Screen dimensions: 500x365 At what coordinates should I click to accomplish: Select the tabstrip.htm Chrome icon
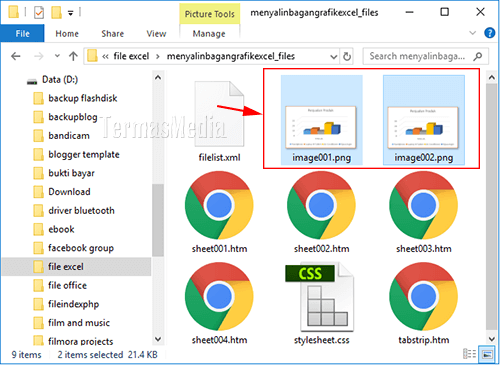pyautogui.click(x=423, y=296)
